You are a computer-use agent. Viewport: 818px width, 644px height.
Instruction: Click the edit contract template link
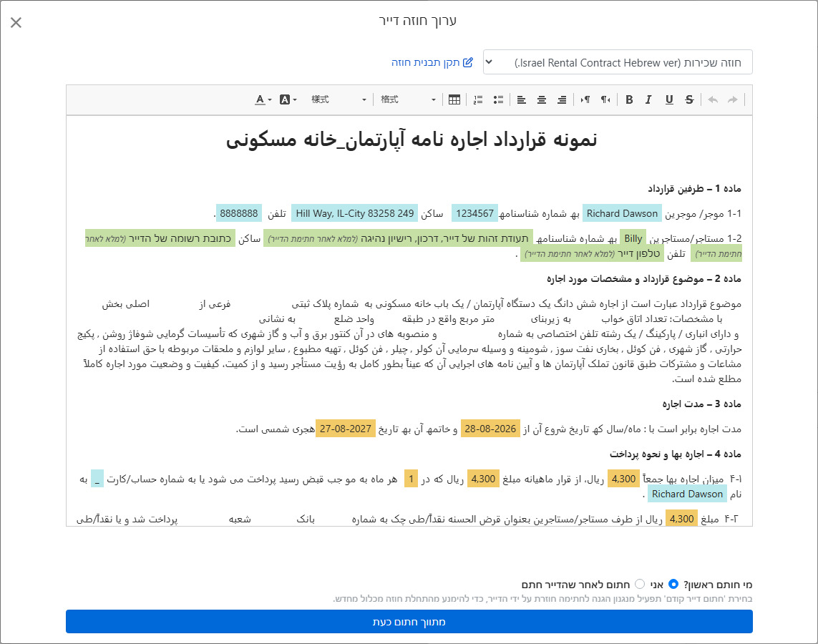tap(432, 62)
